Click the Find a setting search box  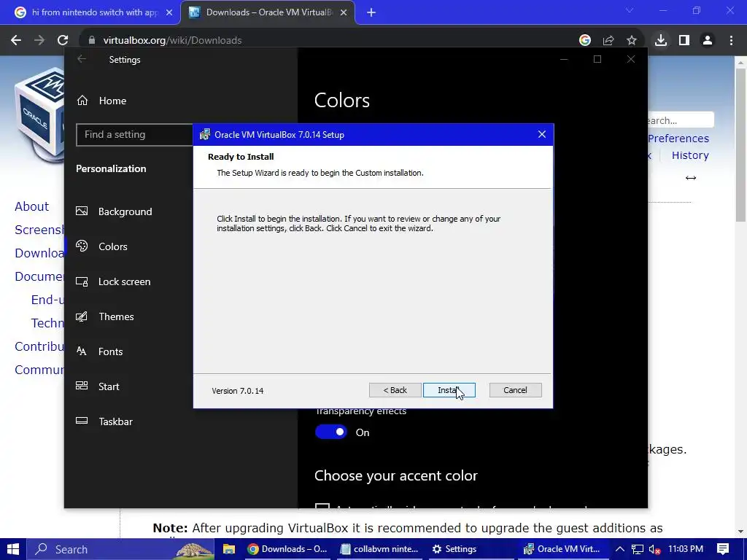134,135
